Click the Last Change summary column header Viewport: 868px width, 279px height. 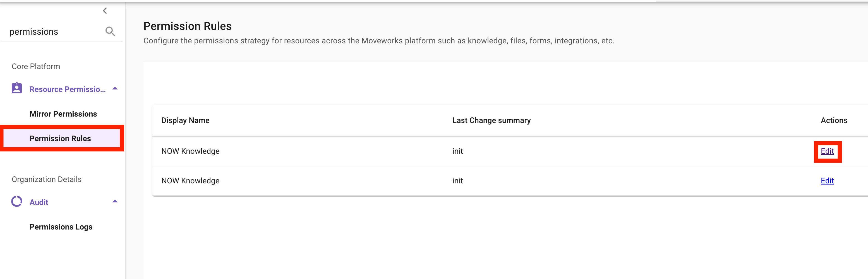tap(491, 120)
